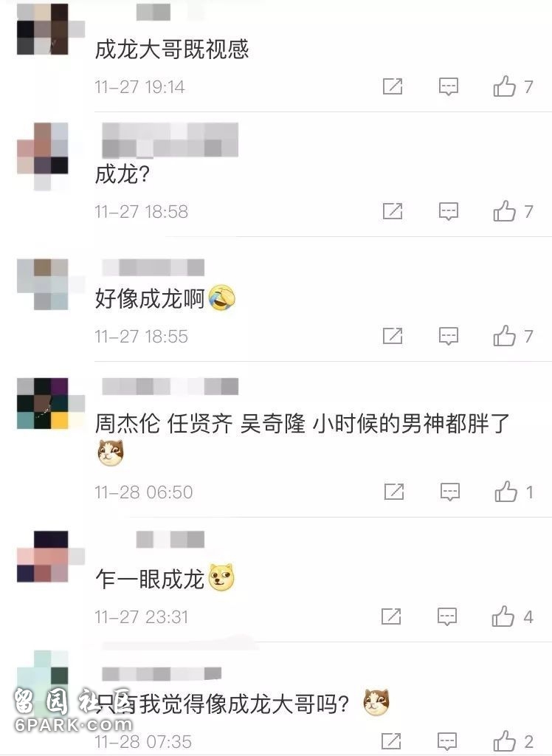The height and width of the screenshot is (756, 552).
Task: Reply to the 像成龙大哥吗 comment
Action: [447, 741]
